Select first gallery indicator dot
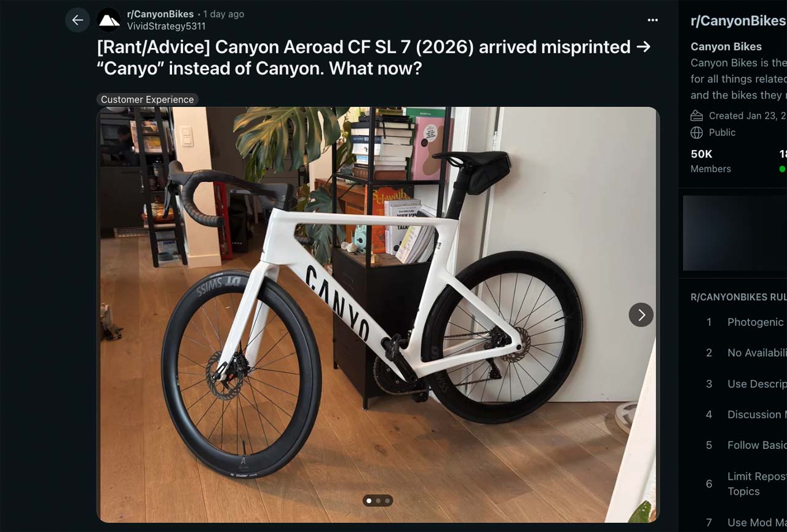 click(369, 501)
